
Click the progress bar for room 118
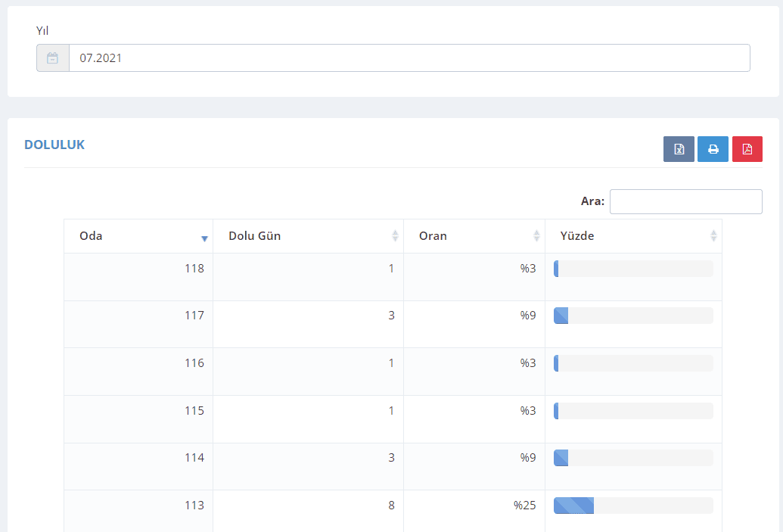tap(633, 269)
